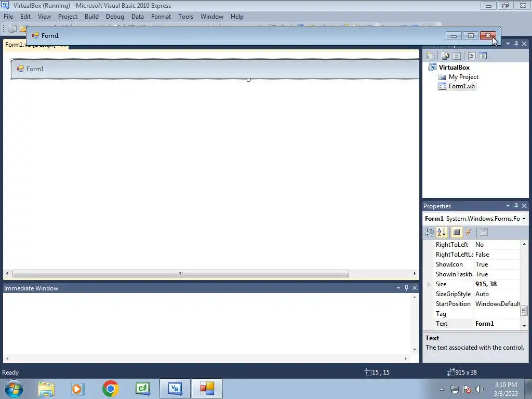Open Solution Explorer window position dropdown

tap(508, 44)
